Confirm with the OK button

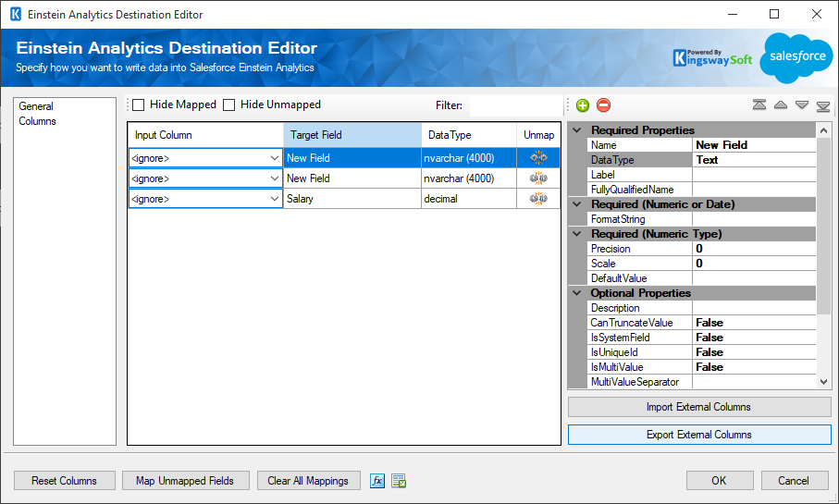point(719,481)
